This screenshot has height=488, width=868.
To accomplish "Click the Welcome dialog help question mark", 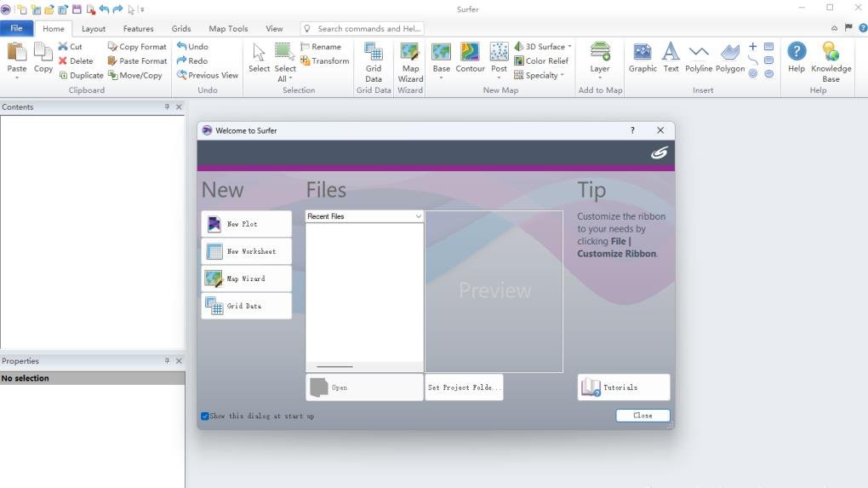I will (632, 130).
